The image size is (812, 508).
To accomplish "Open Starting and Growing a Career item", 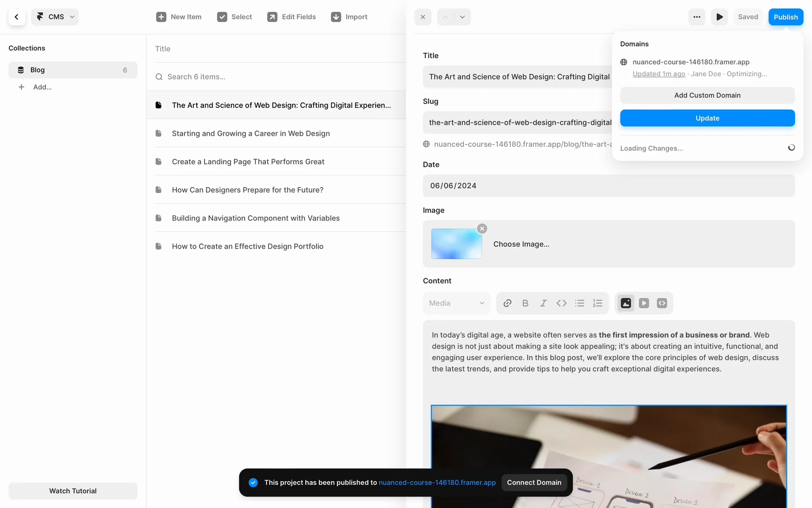I will (x=251, y=133).
